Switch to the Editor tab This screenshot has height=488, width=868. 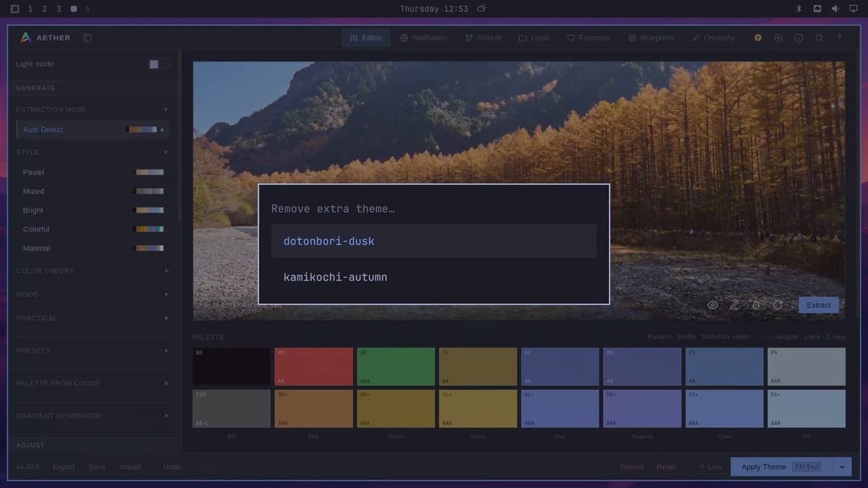point(366,38)
